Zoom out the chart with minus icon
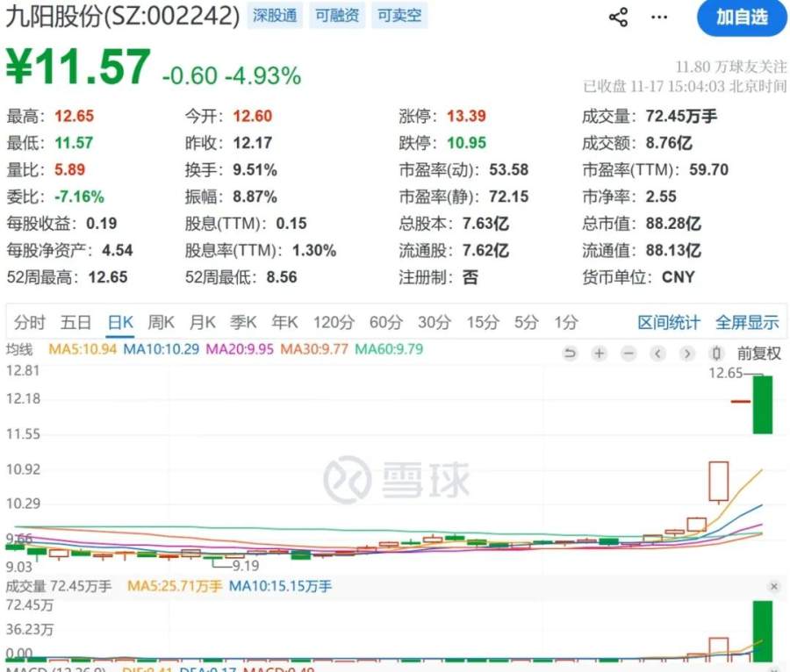This screenshot has width=790, height=672. pos(628,354)
